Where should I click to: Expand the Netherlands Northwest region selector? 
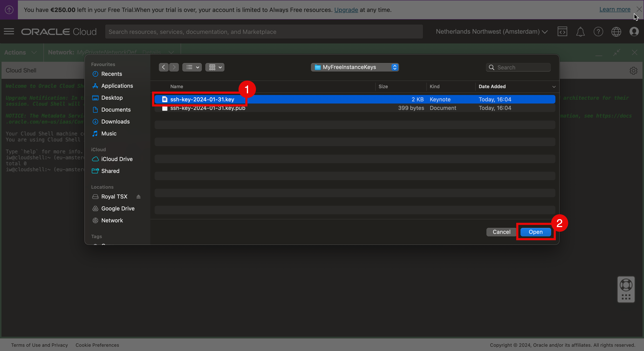point(492,32)
